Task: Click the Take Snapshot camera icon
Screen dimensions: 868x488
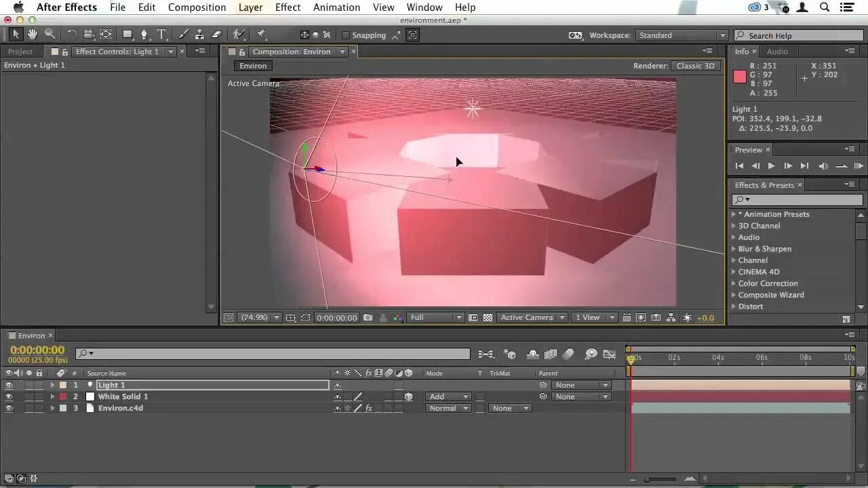Action: (368, 317)
